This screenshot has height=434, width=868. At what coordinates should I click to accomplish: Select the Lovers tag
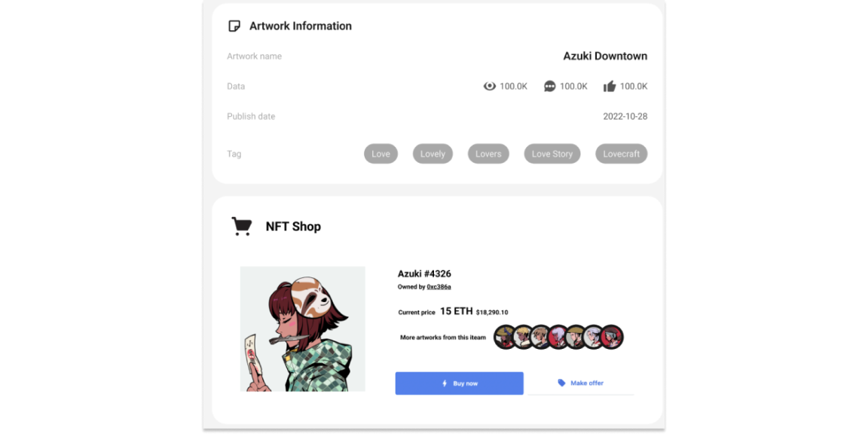click(488, 154)
